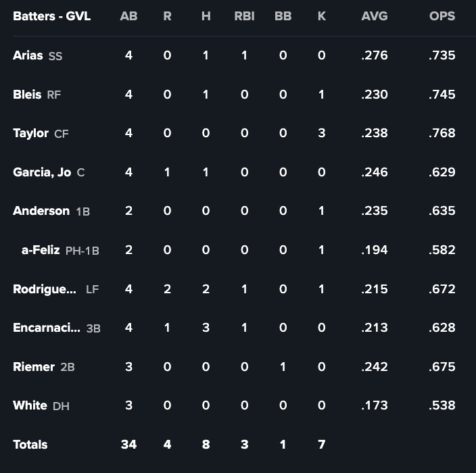Open Garcia, Jo player page
Image resolution: width=476 pixels, height=473 pixels.
tap(42, 172)
